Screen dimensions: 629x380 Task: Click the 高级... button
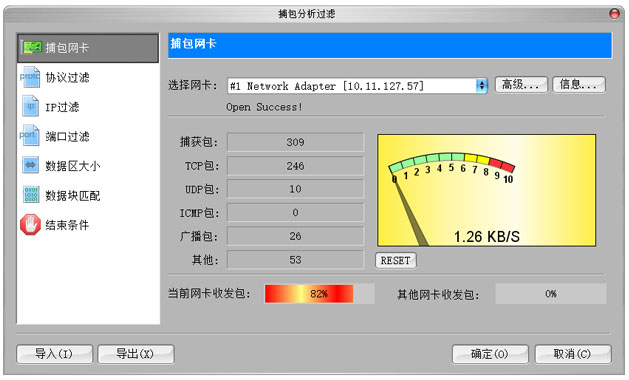[521, 85]
